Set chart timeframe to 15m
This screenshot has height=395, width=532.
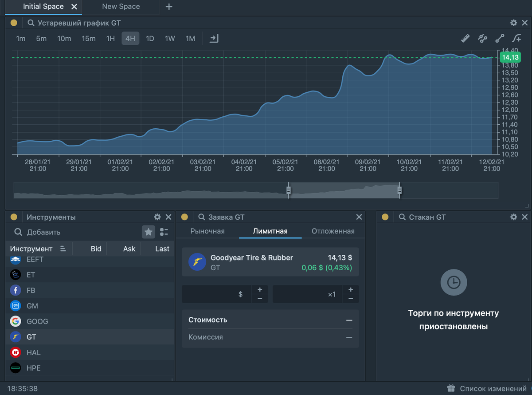coord(89,39)
